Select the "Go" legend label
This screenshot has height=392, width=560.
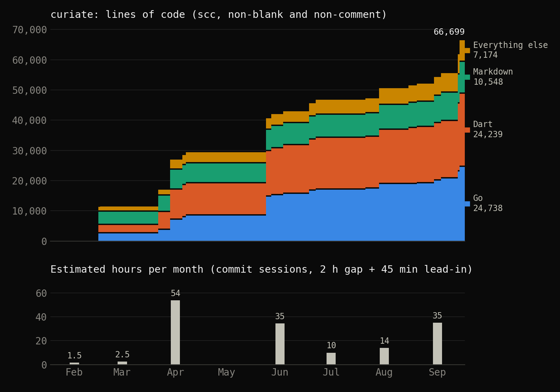click(x=478, y=198)
